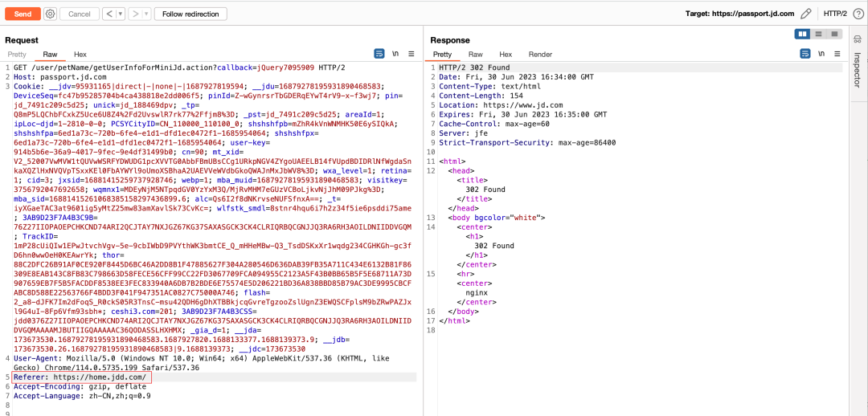Image resolution: width=868 pixels, height=416 pixels.
Task: Click the Request panel heading
Action: (x=22, y=40)
